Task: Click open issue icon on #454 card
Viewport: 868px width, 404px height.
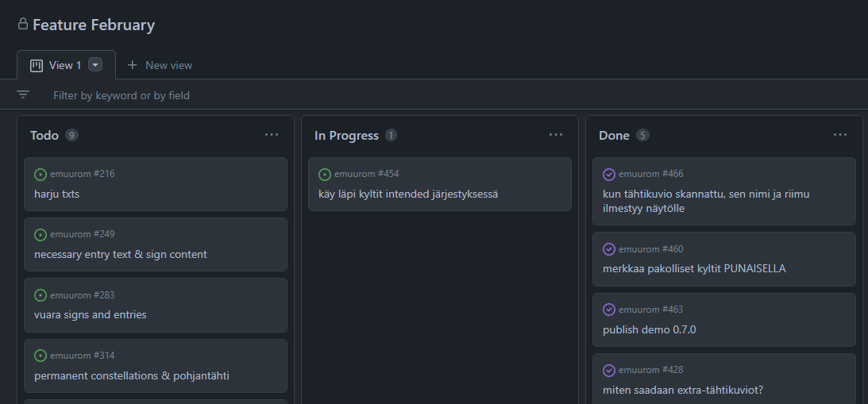Action: tap(325, 175)
